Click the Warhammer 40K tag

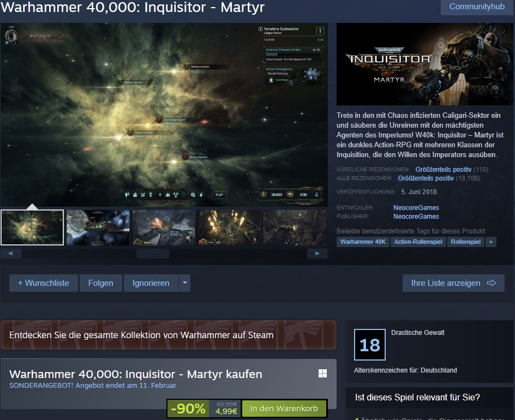pyautogui.click(x=363, y=242)
